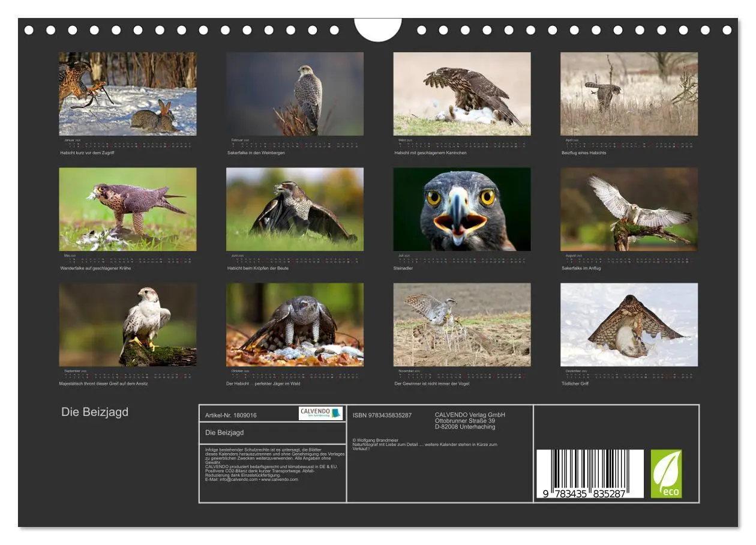This screenshot has width=756, height=545.
Task: Click 'CALVENDO Verlag GmbH' text
Action: [x=470, y=415]
